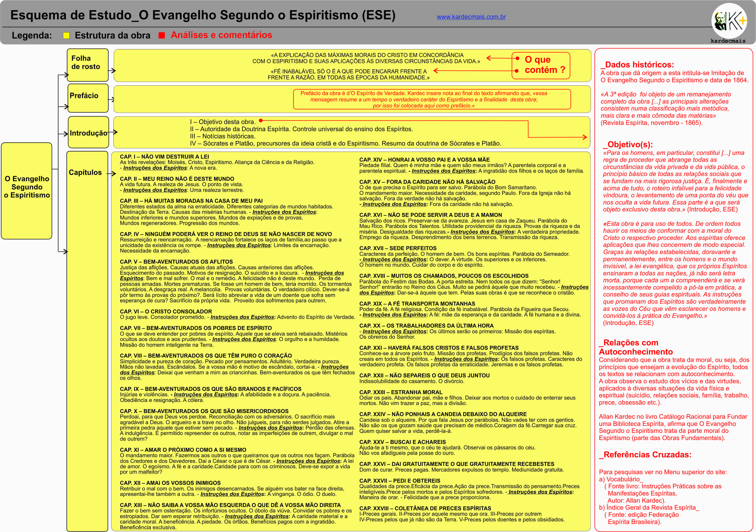The height and width of the screenshot is (532, 756).
Task: Select the 'Estrutura da obra' legend label
Action: click(x=113, y=35)
